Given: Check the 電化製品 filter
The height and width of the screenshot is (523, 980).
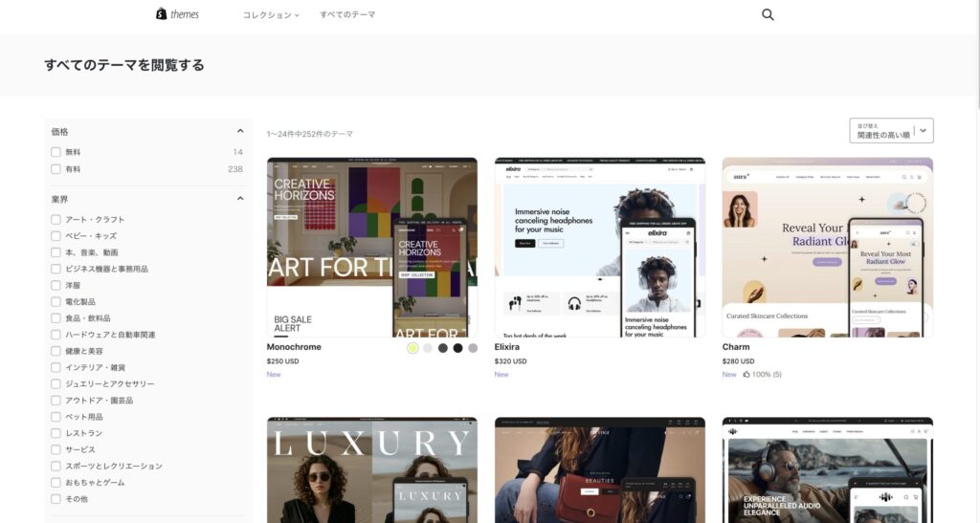Looking at the screenshot, I should click(56, 302).
